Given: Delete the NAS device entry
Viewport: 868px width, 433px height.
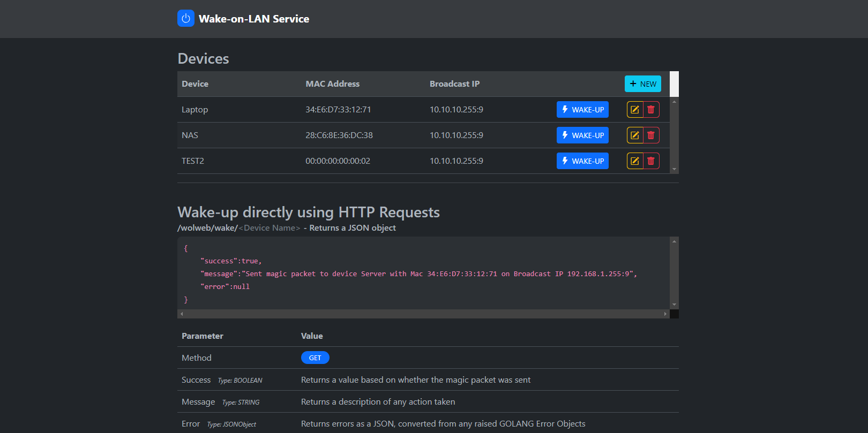Looking at the screenshot, I should pos(651,135).
